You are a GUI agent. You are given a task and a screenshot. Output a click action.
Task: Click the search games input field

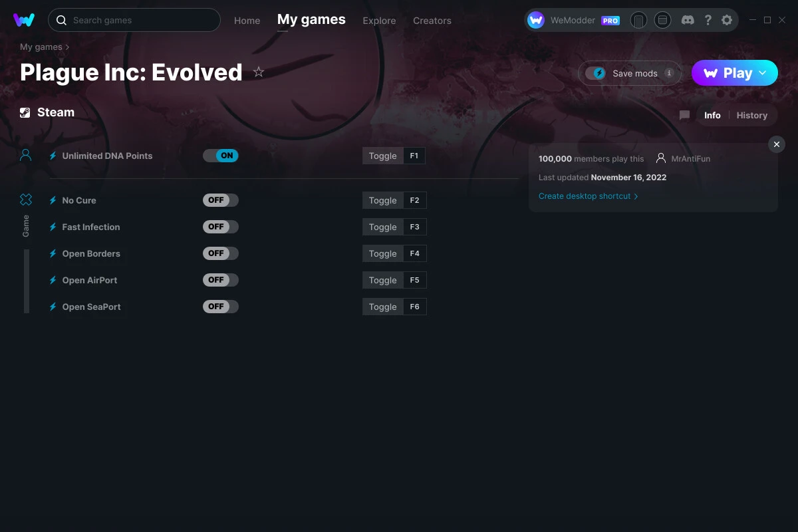(x=133, y=20)
